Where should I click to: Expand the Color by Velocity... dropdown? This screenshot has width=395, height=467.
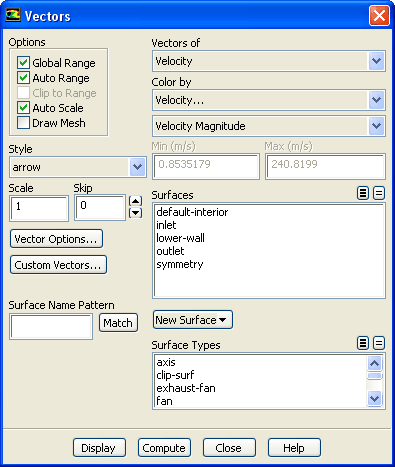[x=376, y=100]
